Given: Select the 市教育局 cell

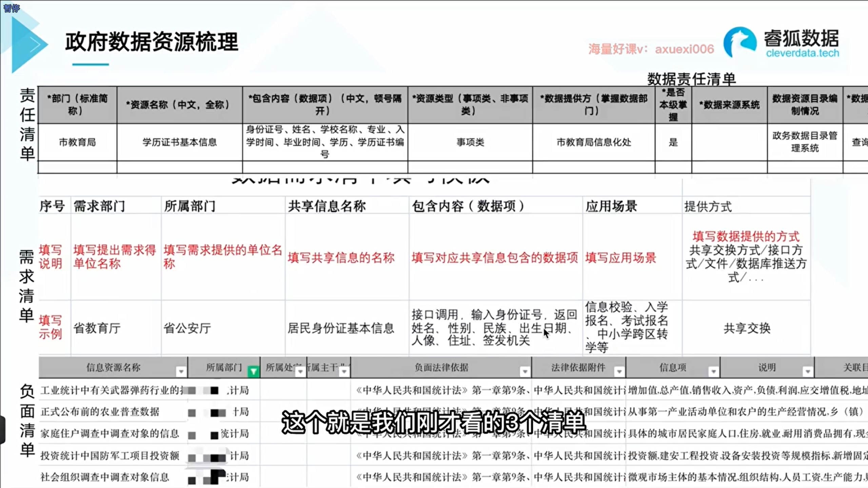Looking at the screenshot, I should (77, 142).
